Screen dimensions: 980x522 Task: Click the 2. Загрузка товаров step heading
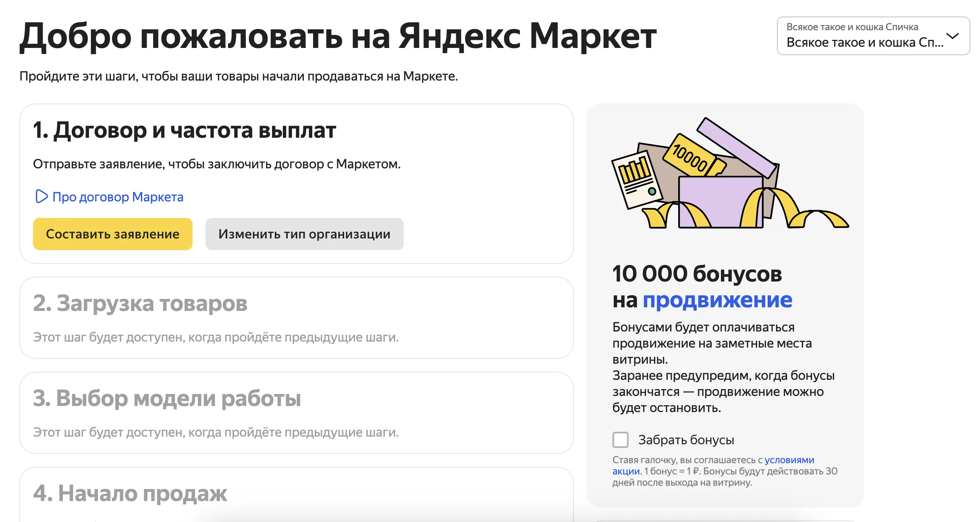(140, 303)
